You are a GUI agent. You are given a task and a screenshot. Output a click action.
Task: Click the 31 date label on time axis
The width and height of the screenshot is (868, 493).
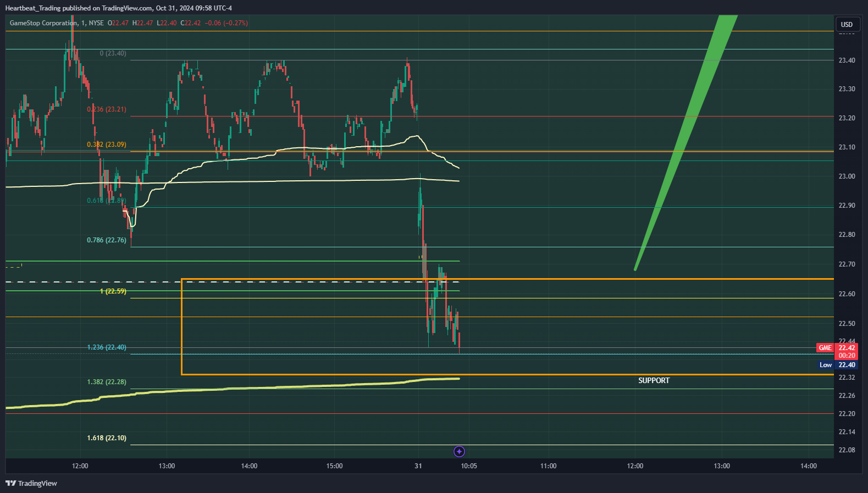(418, 466)
